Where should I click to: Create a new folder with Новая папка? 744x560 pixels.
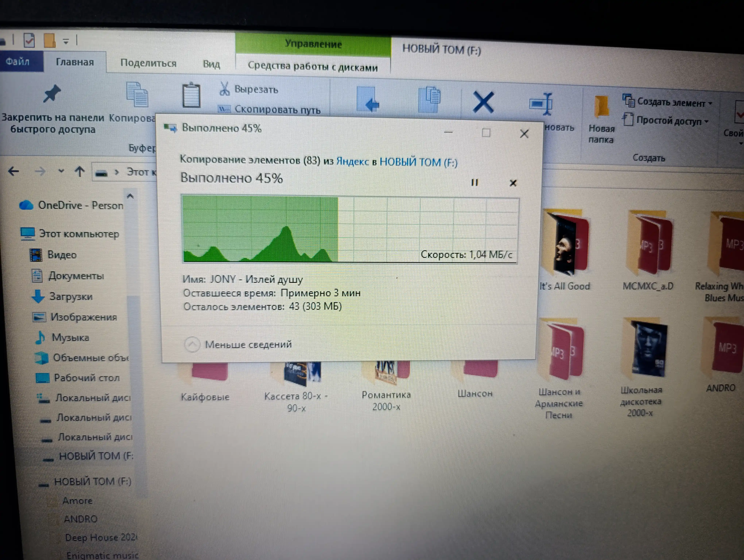[x=601, y=120]
